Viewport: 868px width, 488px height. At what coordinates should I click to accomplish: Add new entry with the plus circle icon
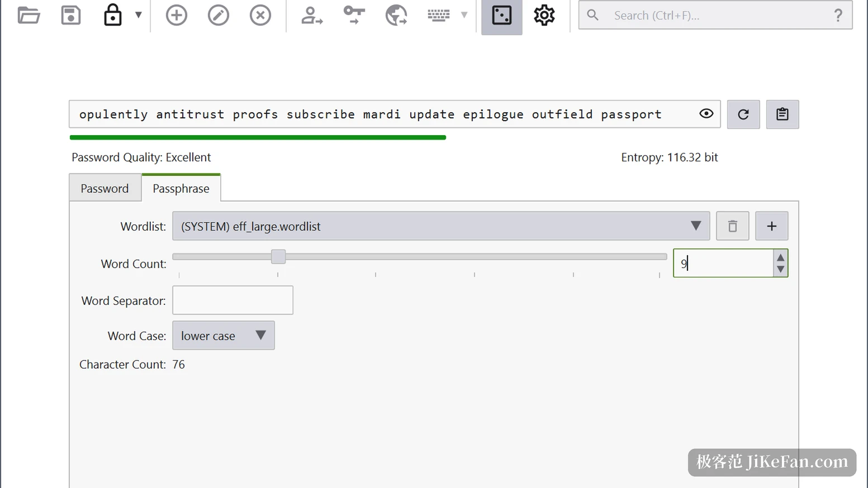(177, 15)
